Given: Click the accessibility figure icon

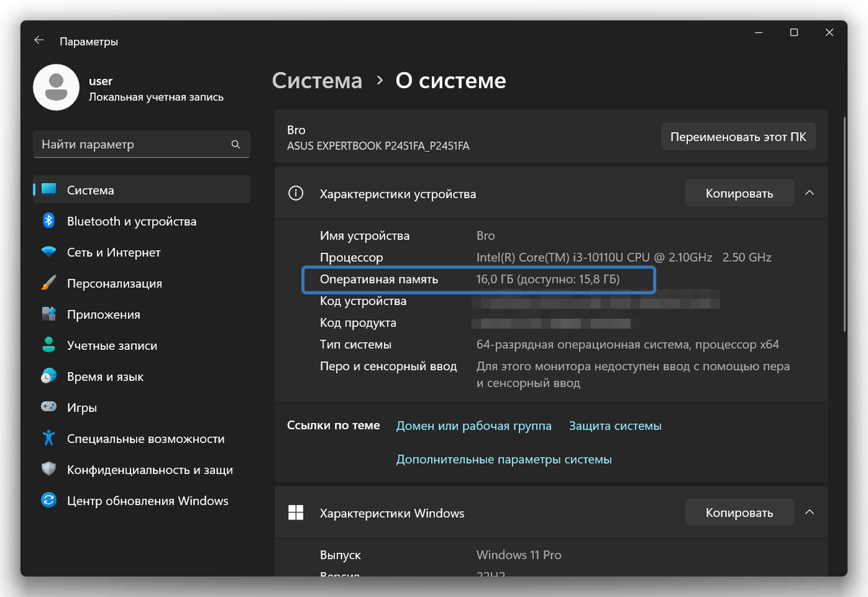Looking at the screenshot, I should pyautogui.click(x=49, y=439).
